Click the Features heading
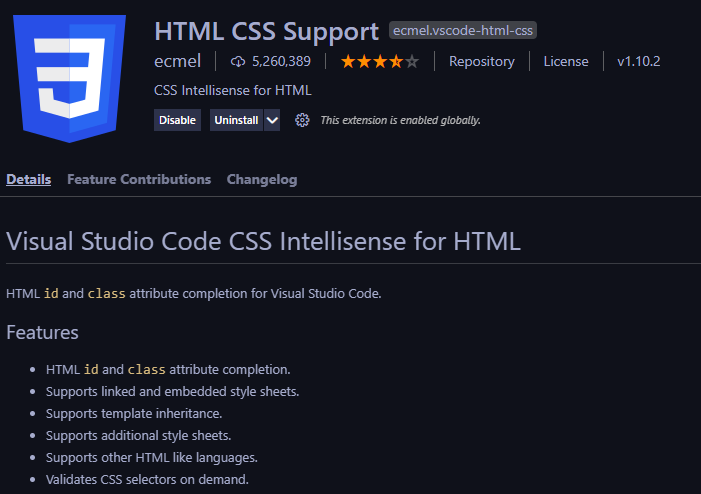The image size is (701, 494). click(x=42, y=333)
